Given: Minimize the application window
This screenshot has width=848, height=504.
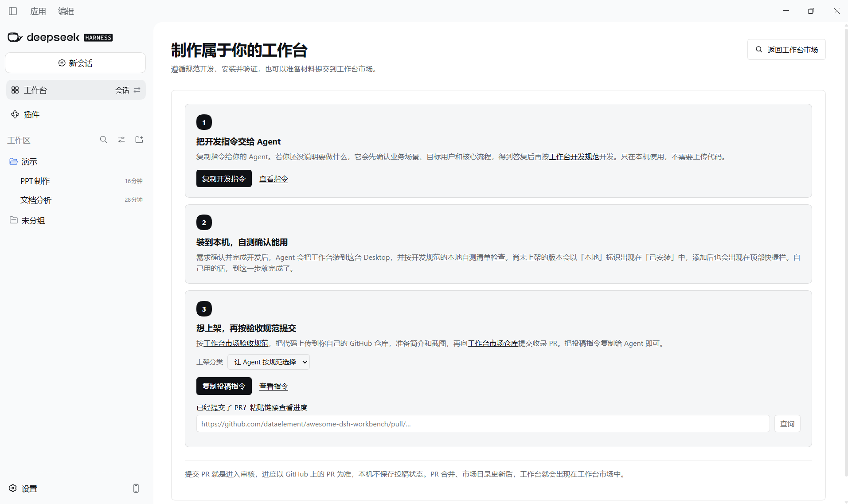Looking at the screenshot, I should pyautogui.click(x=786, y=11).
